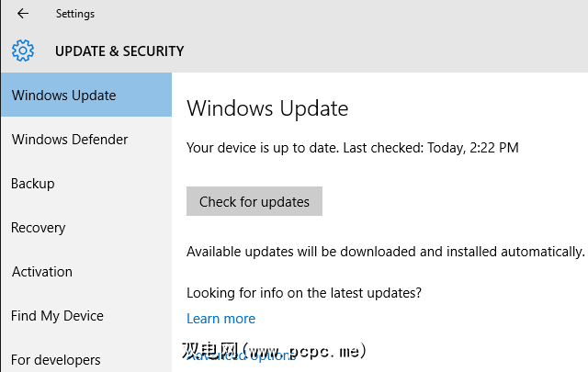The width and height of the screenshot is (588, 372).
Task: Click the gear icon beside UPDATE & SECURITY
Action: pyautogui.click(x=23, y=51)
